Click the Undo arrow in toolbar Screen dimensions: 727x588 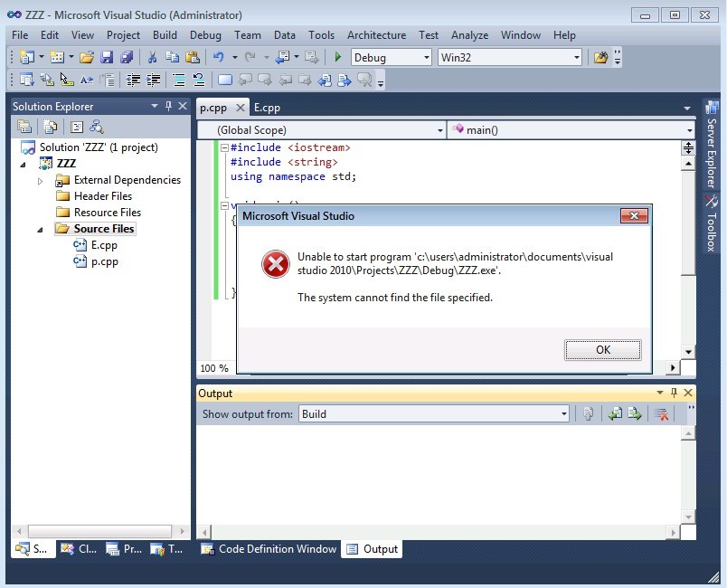218,57
